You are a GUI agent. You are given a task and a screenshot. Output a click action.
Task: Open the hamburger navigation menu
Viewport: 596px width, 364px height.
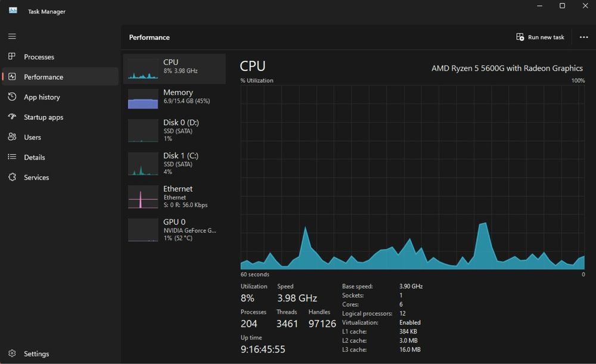[12, 36]
